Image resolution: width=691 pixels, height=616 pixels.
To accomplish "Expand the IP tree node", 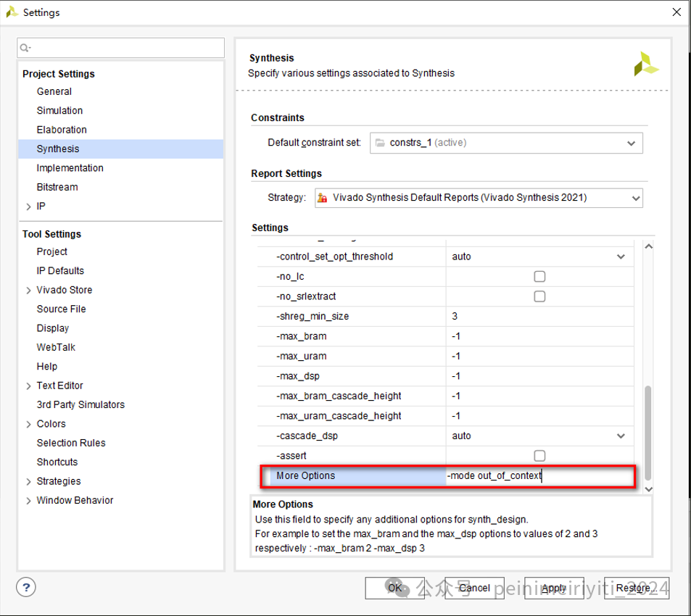I will click(x=29, y=207).
